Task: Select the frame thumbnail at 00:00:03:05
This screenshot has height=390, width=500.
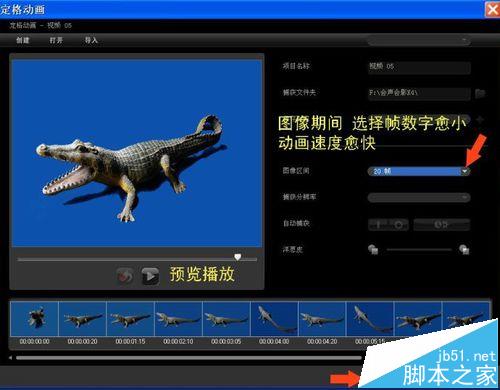Action: (226, 318)
